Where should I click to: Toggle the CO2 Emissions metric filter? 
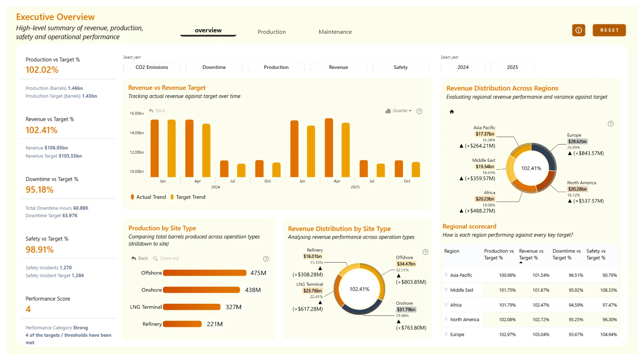coord(152,67)
